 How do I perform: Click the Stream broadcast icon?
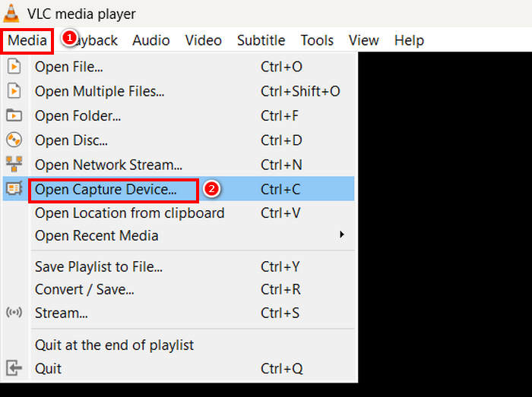14,313
